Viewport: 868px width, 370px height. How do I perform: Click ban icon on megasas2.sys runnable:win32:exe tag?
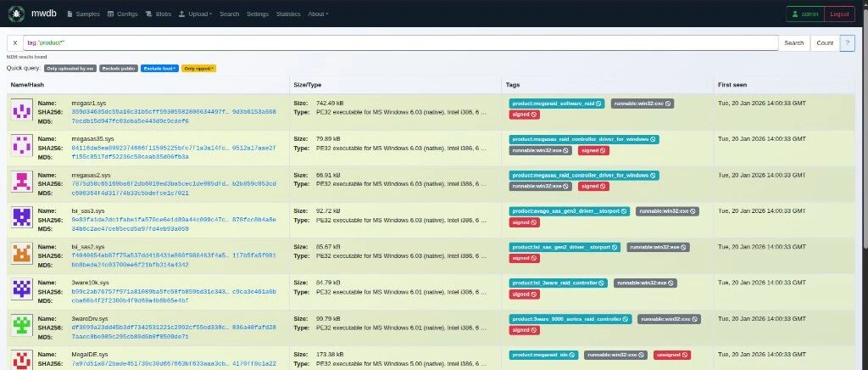(566, 186)
